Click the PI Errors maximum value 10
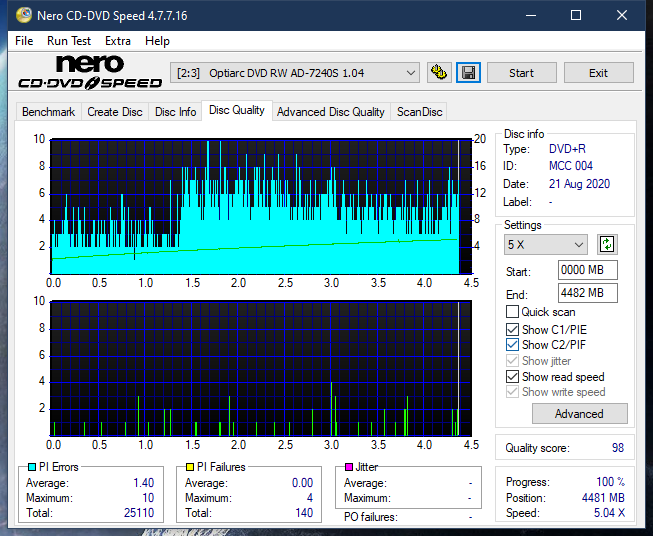653x536 pixels. [148, 498]
